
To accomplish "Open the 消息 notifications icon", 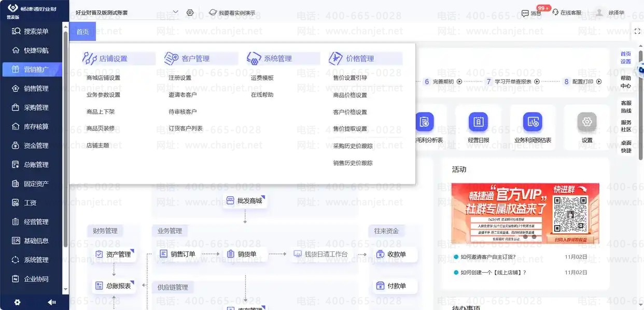I will tap(525, 13).
